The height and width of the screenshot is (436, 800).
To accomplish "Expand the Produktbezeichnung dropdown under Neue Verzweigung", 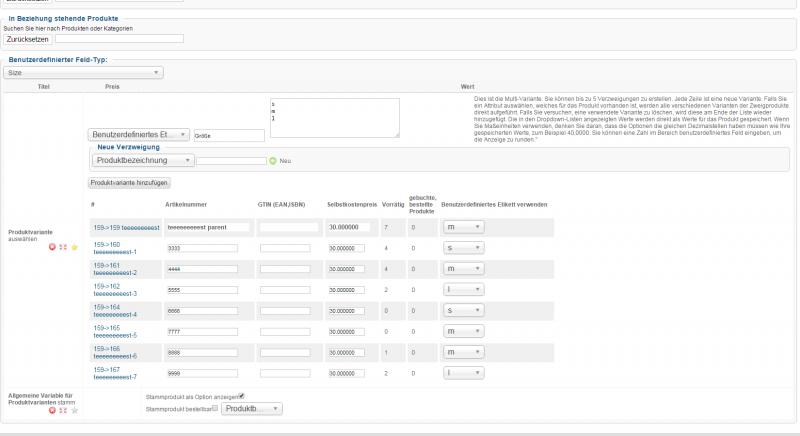I will (143, 160).
